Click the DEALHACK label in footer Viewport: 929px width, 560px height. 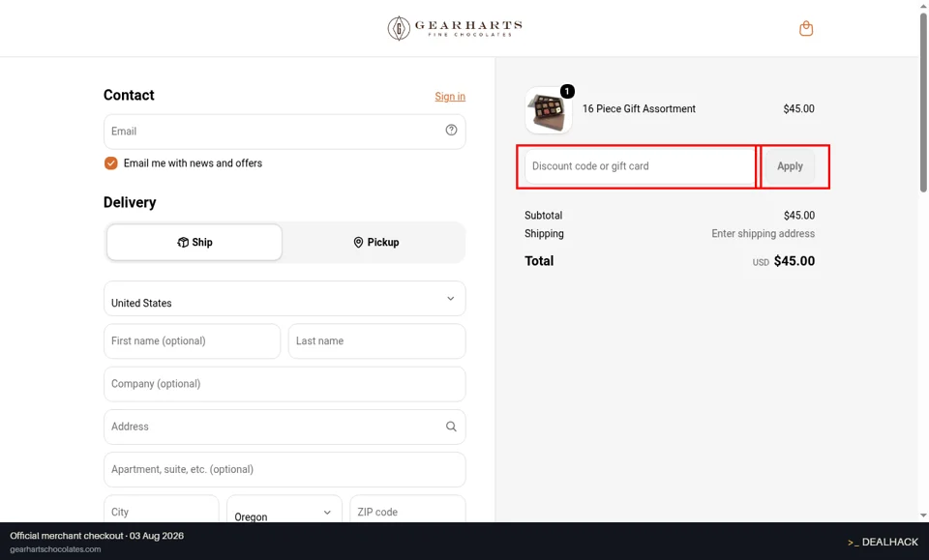pyautogui.click(x=883, y=542)
